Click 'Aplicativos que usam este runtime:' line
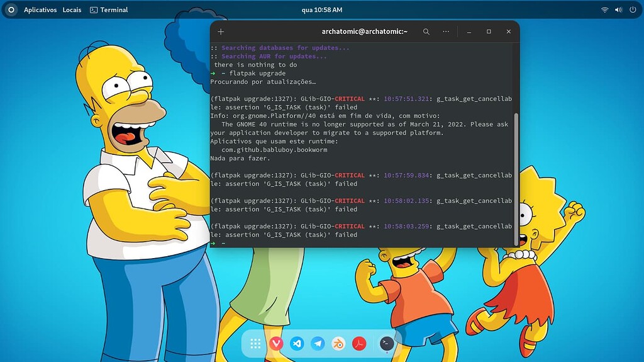Screen dimensions: 644x362 [274, 141]
